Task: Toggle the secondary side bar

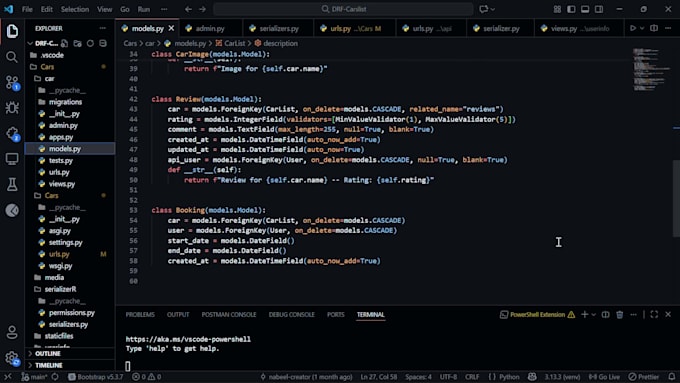Action: click(x=599, y=9)
